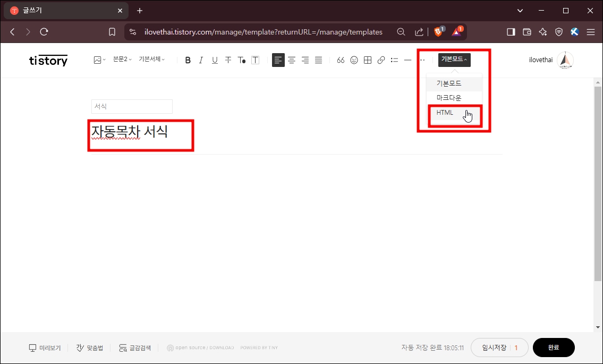The image size is (603, 364).
Task: Insert a blockquote with the quote icon
Action: pos(341,60)
